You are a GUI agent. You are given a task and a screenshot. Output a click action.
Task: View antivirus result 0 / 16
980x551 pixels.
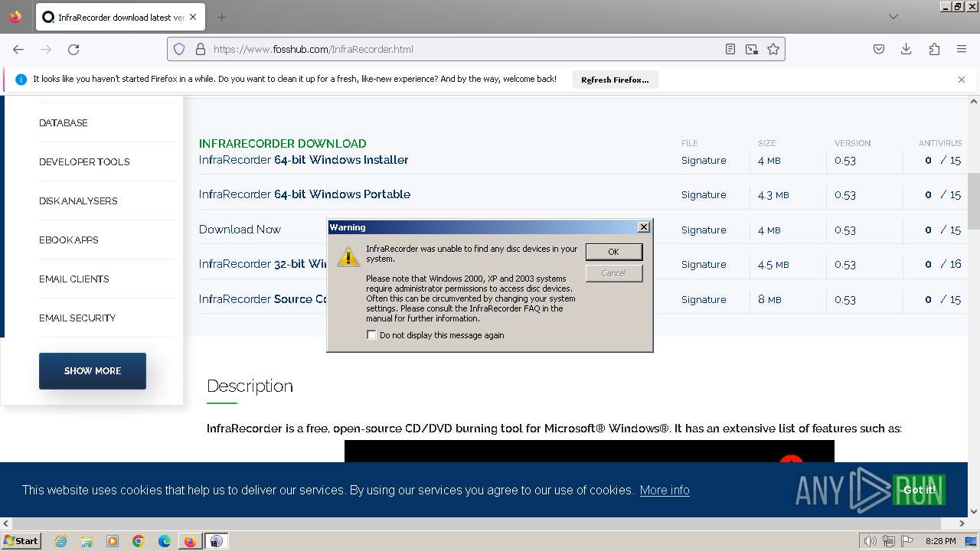point(942,264)
